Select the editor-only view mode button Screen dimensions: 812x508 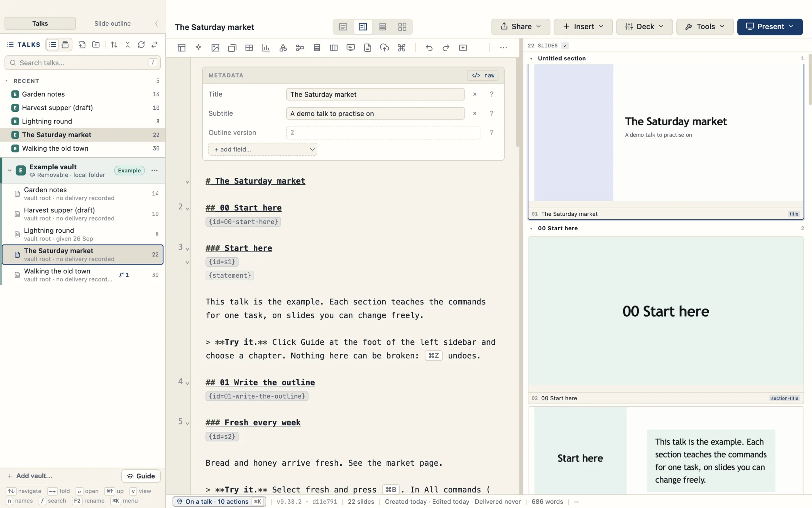tap(343, 27)
